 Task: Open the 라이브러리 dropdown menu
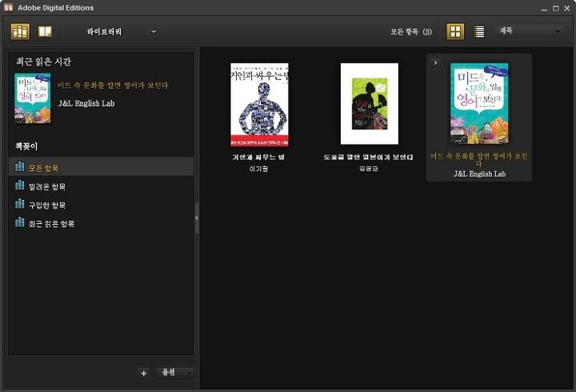pyautogui.click(x=122, y=32)
